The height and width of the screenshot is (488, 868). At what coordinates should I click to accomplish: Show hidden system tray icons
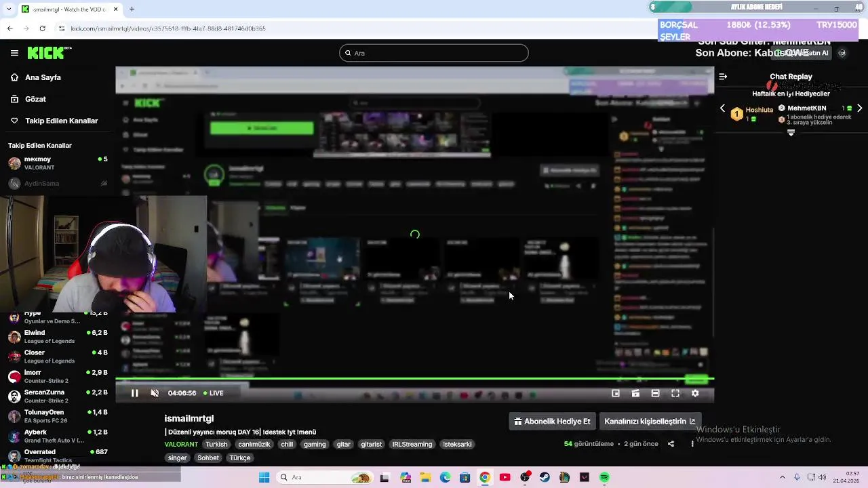click(x=782, y=477)
